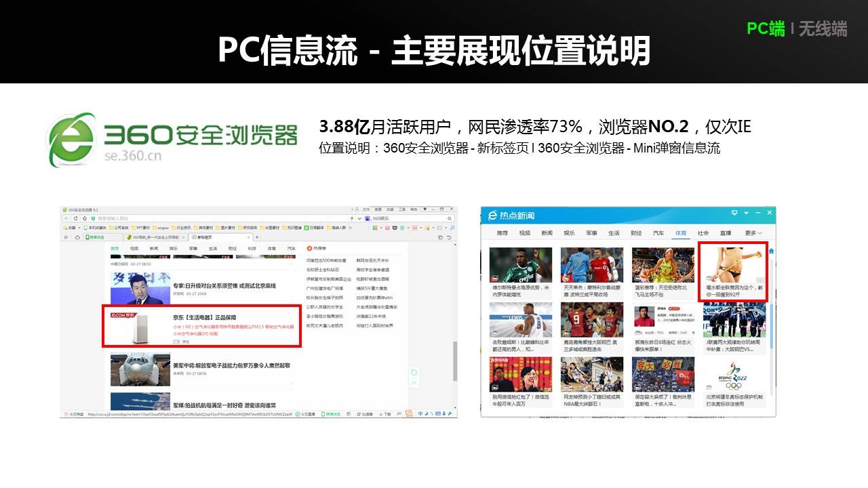Click the browser page vertical scrollbar
This screenshot has height=488, width=868.
(454, 359)
